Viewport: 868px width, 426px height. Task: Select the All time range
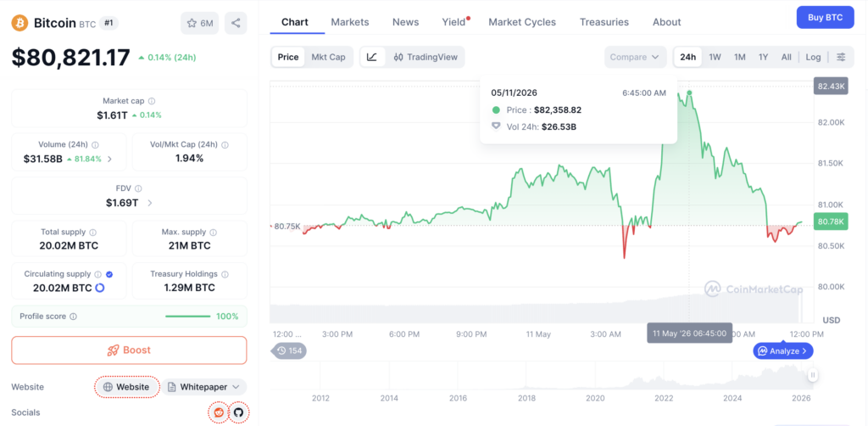click(786, 57)
